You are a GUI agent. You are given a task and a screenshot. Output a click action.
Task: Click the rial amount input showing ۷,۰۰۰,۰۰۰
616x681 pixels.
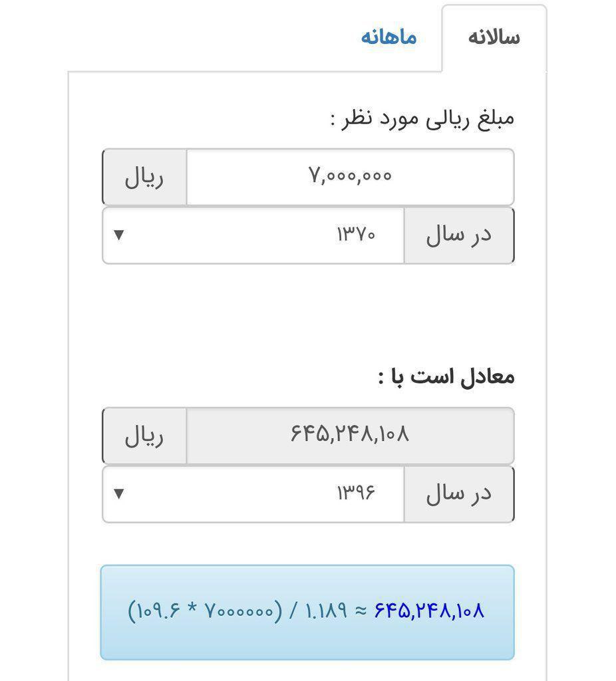(350, 176)
